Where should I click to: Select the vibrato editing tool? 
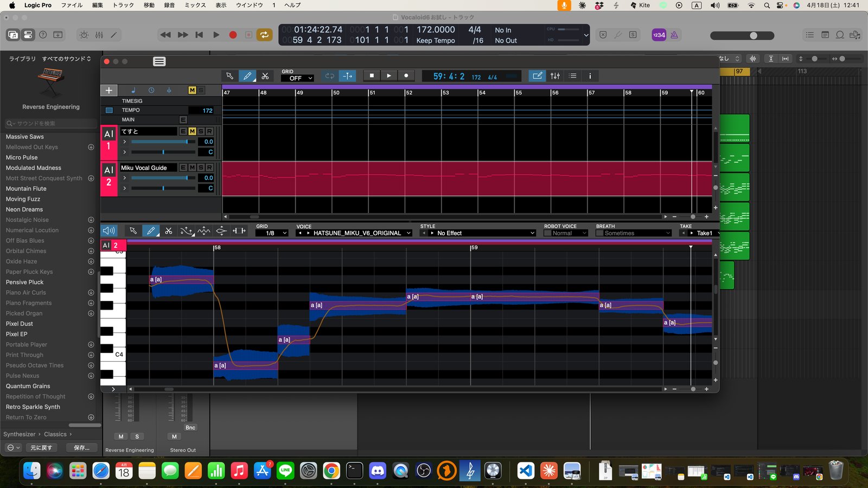coord(203,231)
